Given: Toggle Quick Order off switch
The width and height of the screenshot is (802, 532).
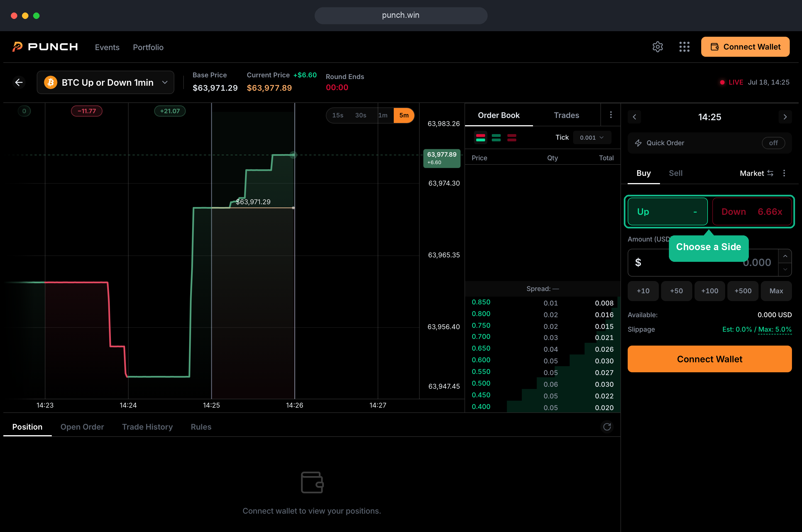Looking at the screenshot, I should 773,143.
